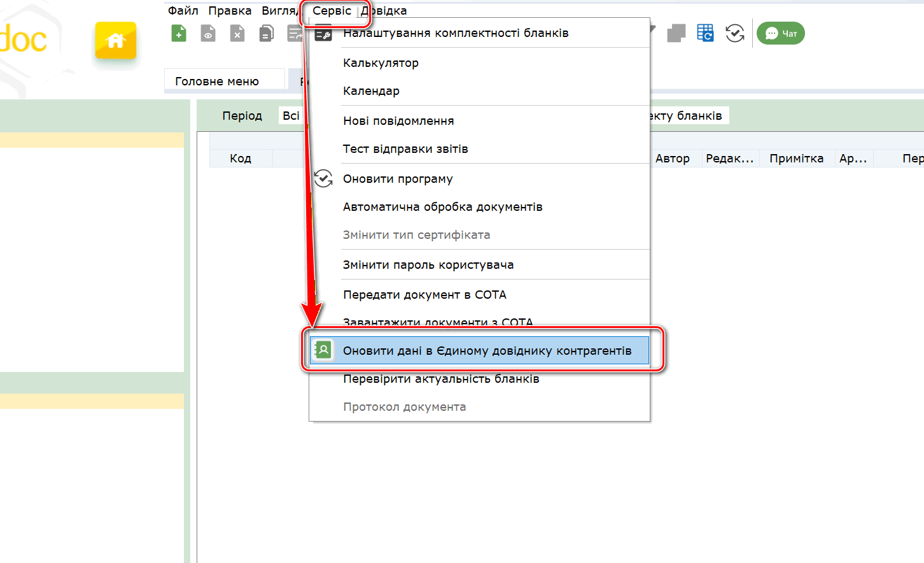This screenshot has width=924, height=563.
Task: Open the Файл menu
Action: pyautogui.click(x=183, y=11)
